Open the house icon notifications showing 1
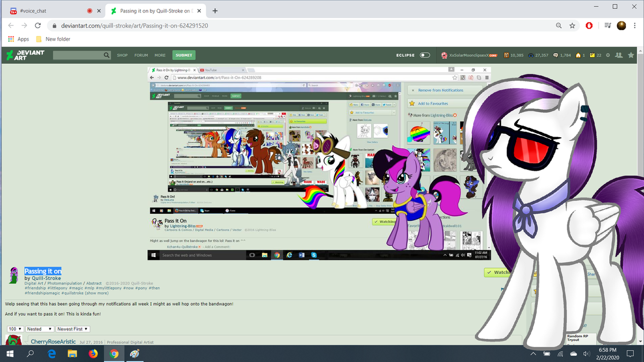 click(580, 55)
